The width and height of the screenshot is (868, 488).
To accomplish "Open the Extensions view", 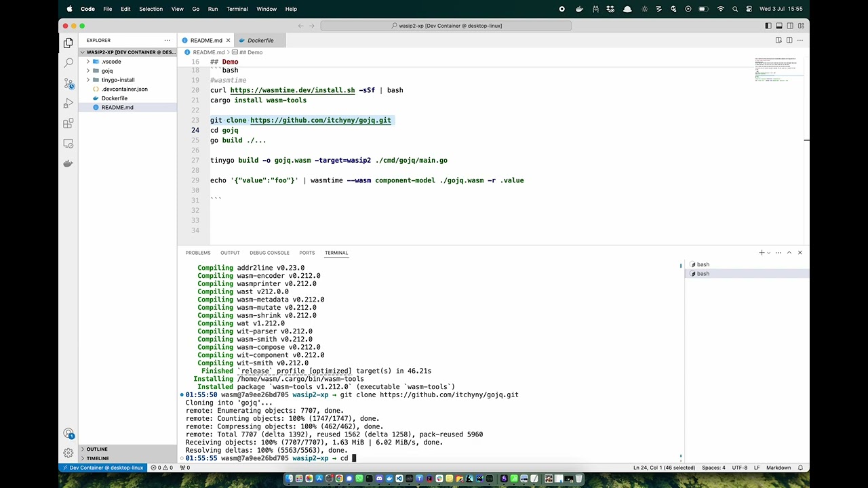I will point(68,123).
